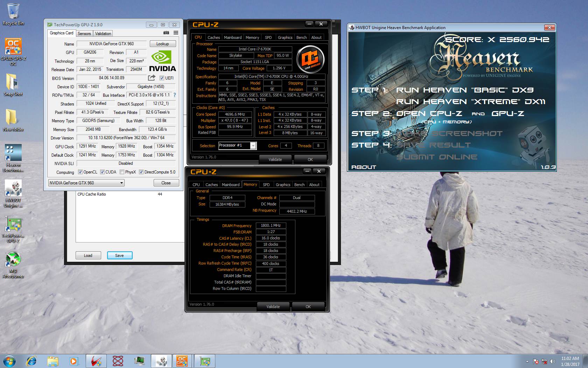The width and height of the screenshot is (588, 368).
Task: Click the GPU-Z Close button
Action: pos(166,183)
